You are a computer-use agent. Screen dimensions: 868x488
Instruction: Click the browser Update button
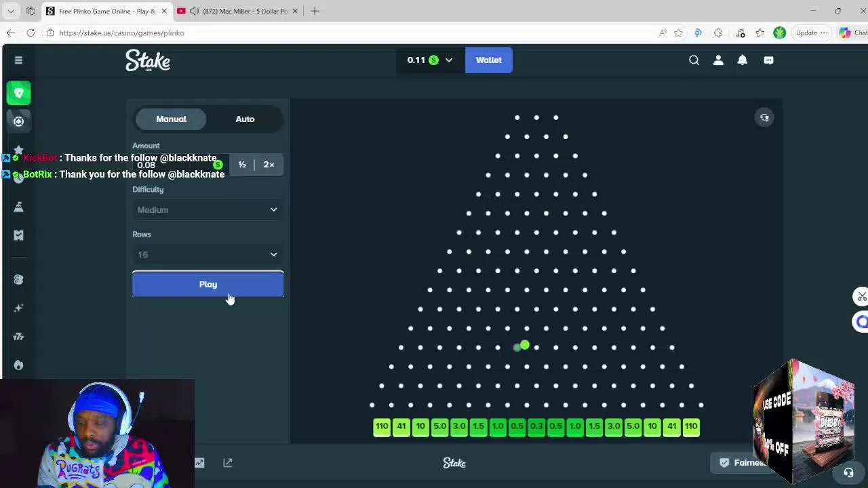pyautogui.click(x=811, y=33)
